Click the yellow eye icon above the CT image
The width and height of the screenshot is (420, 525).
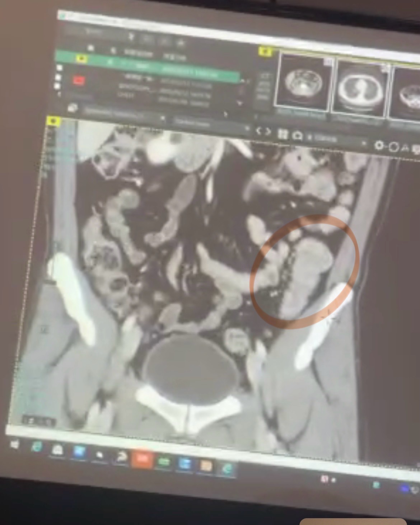tap(54, 121)
